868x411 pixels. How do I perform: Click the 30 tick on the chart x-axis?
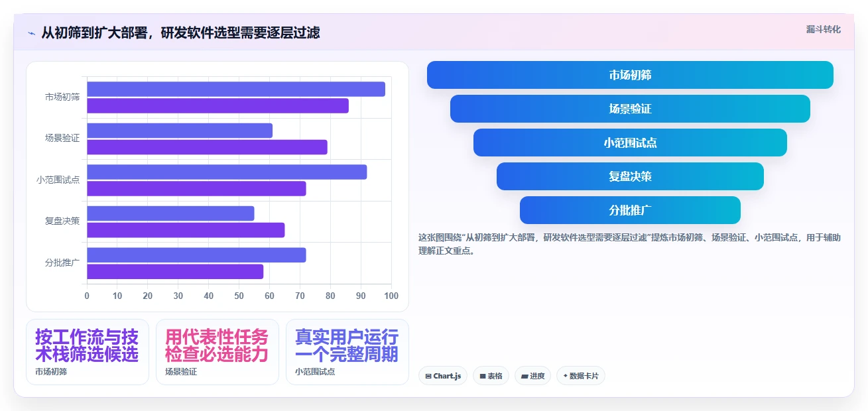coord(178,296)
